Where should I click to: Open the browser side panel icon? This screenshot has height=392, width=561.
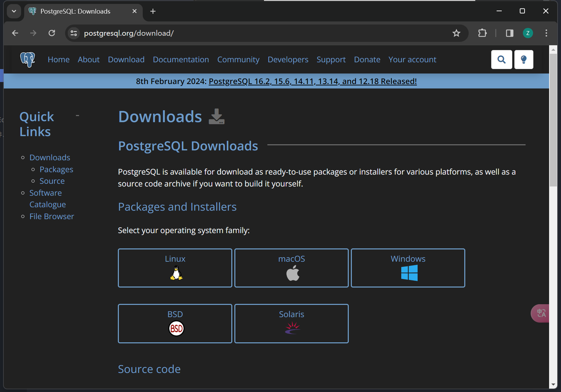[x=510, y=33]
